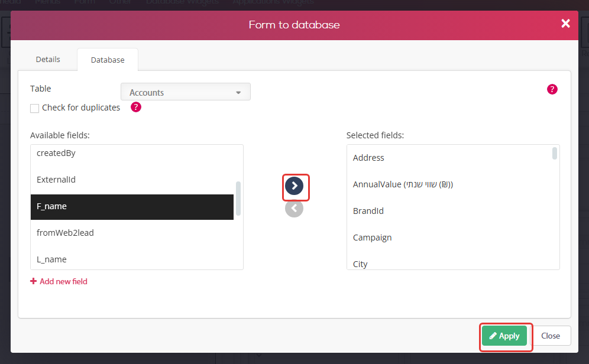
Task: Select the Database tab
Action: (x=108, y=60)
